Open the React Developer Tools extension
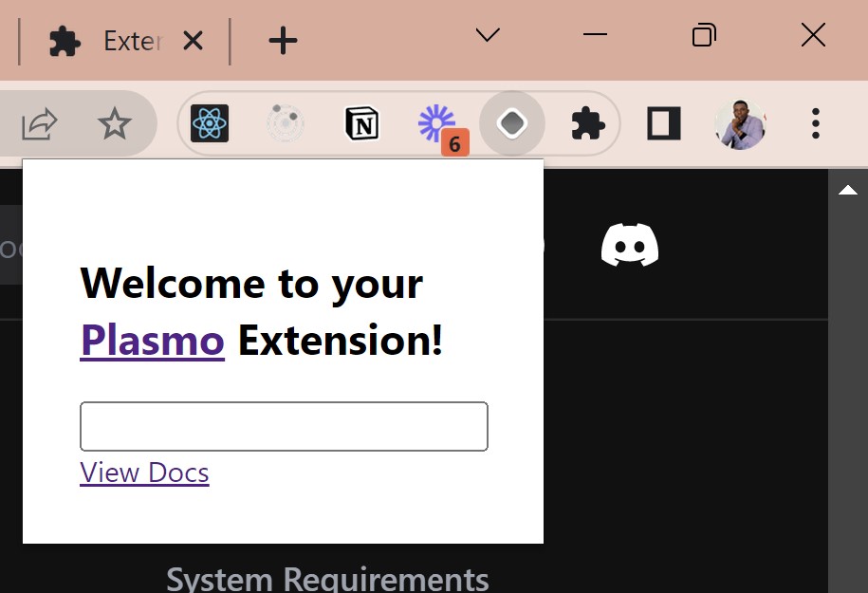This screenshot has height=593, width=868. [x=210, y=123]
